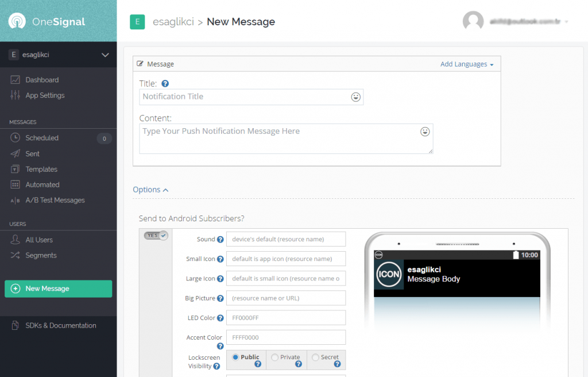Screen dimensions: 588x377
Task: Click the Sound help question icon
Action: tap(220, 239)
